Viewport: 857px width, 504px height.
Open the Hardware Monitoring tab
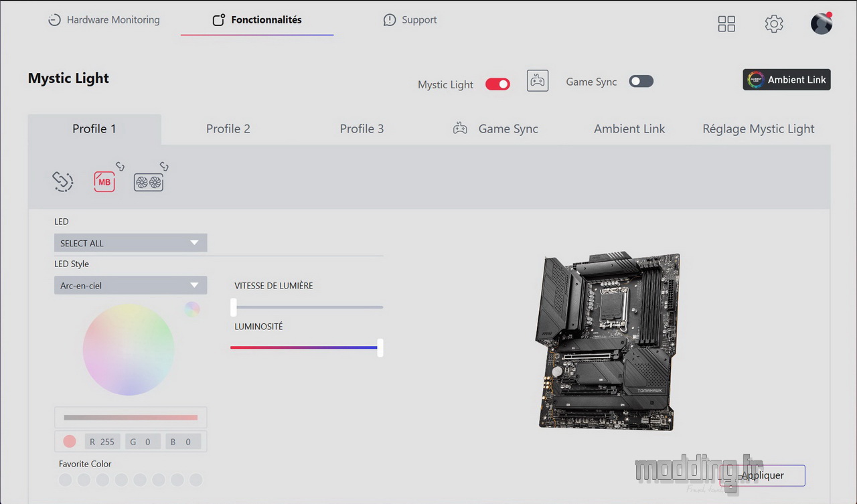(x=104, y=20)
